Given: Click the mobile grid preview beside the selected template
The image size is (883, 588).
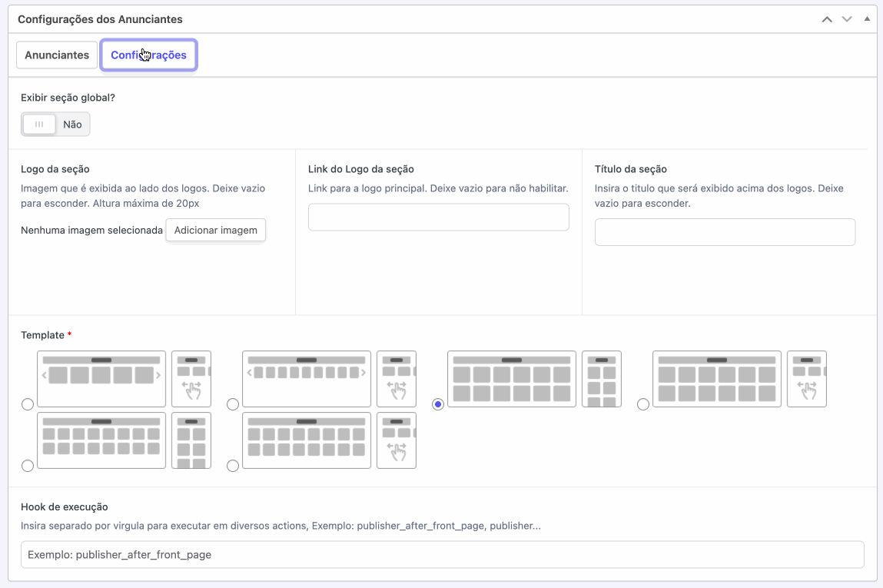Looking at the screenshot, I should [602, 379].
